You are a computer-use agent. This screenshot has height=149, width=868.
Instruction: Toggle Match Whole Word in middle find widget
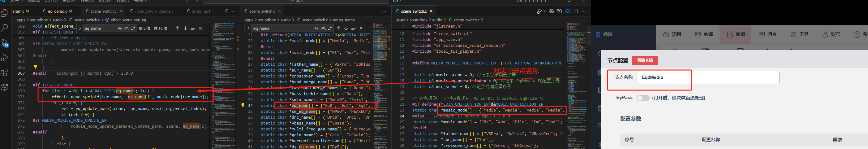coord(323,28)
